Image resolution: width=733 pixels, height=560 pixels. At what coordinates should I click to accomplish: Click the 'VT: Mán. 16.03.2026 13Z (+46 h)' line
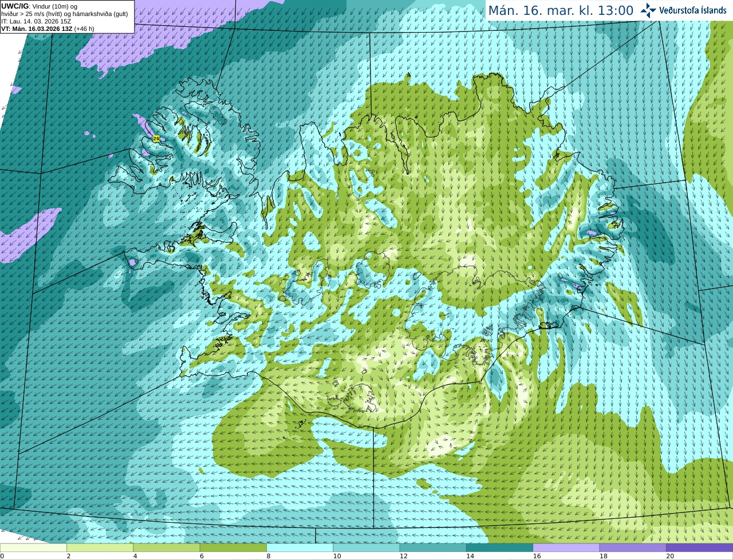[48, 29]
